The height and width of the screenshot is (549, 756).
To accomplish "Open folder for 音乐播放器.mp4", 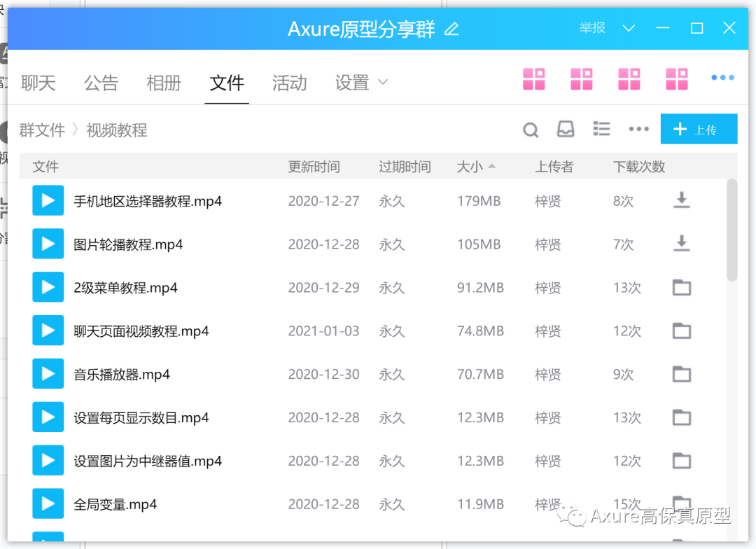I will click(x=681, y=374).
